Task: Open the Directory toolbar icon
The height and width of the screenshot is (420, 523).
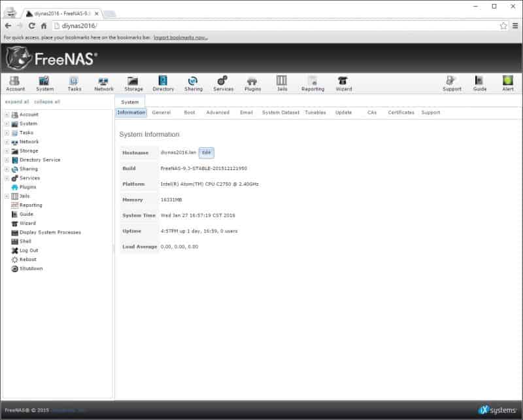Action: [x=163, y=84]
